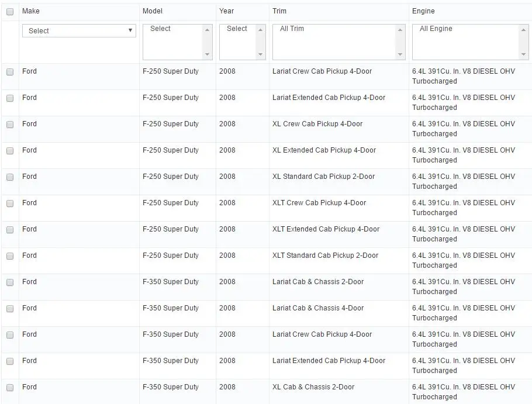Check the F-250 XLT Crew Cab Pickup row
The height and width of the screenshot is (404, 532).
(10, 203)
